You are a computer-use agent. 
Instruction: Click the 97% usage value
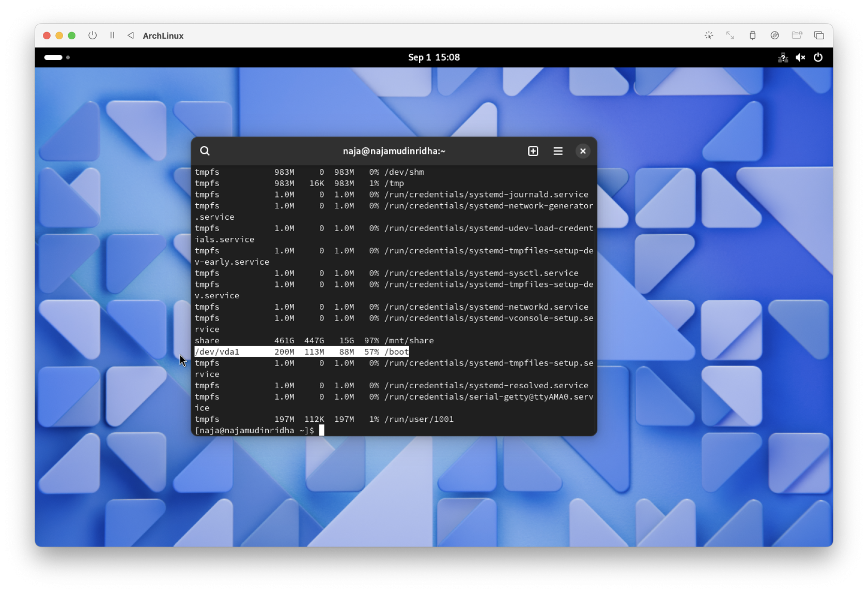(x=371, y=340)
